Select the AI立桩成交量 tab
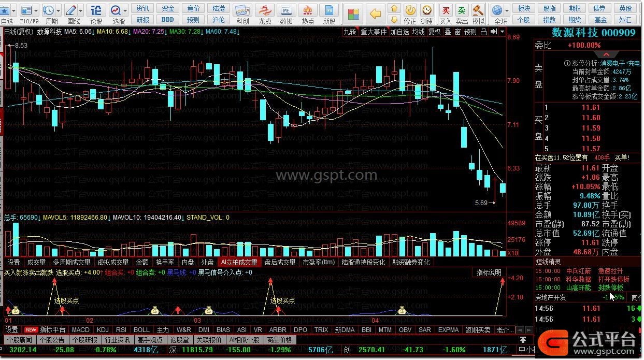Image resolution: width=644 pixels, height=360 pixels. click(238, 262)
